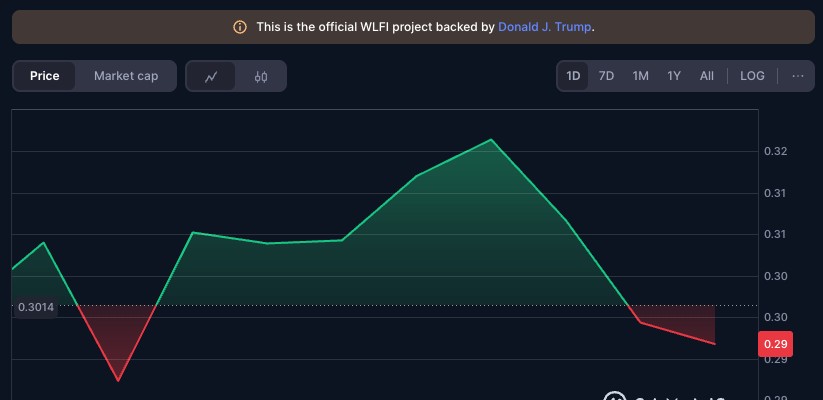The image size is (823, 400).
Task: Show the All time range
Action: tap(706, 76)
